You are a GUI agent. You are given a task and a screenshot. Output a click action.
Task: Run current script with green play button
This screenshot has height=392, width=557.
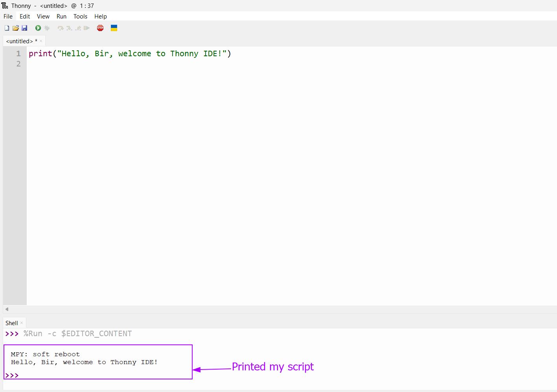tap(38, 28)
